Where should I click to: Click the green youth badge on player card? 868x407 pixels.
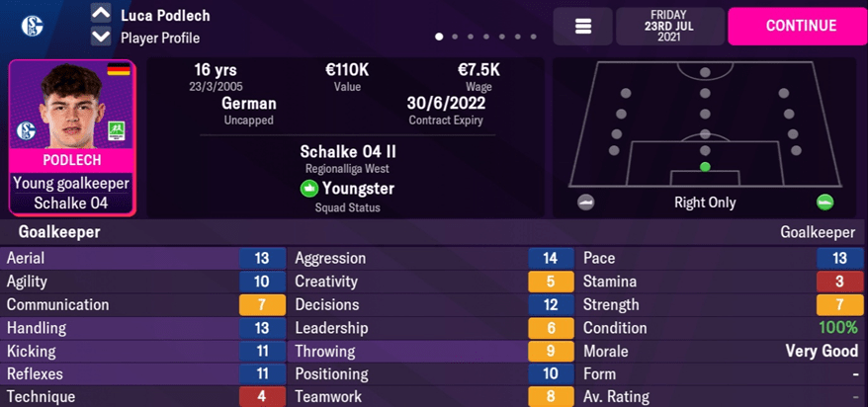(119, 130)
